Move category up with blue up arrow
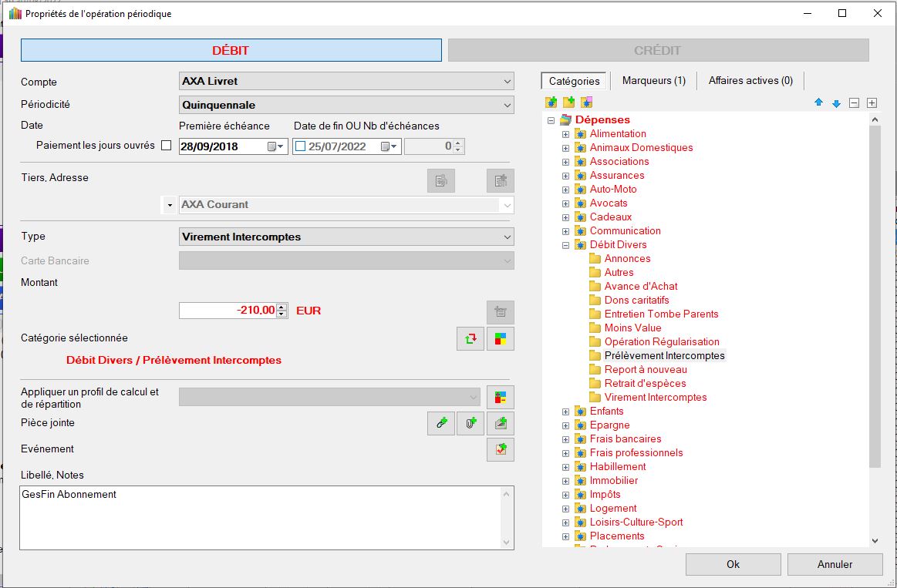This screenshot has height=588, width=897. click(x=818, y=102)
